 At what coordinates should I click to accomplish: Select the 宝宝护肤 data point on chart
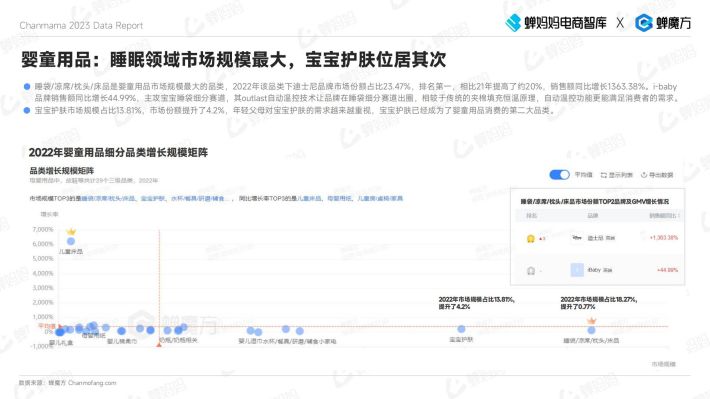[x=461, y=329]
